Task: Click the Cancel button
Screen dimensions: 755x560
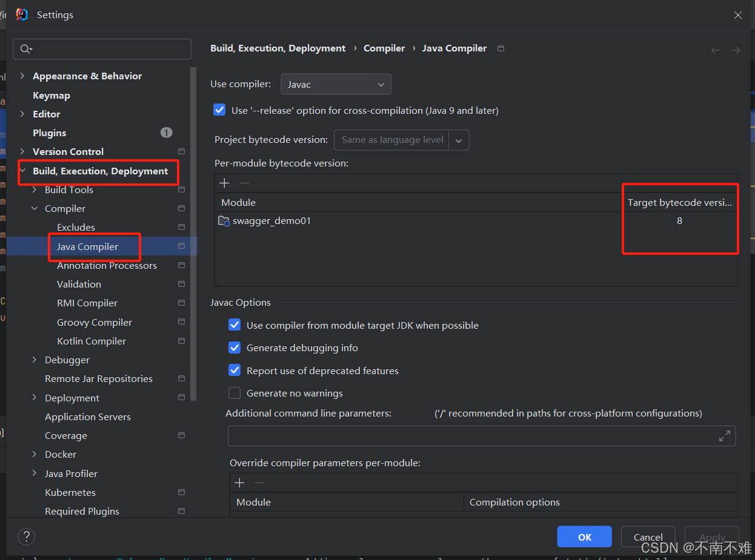Action: (x=648, y=536)
